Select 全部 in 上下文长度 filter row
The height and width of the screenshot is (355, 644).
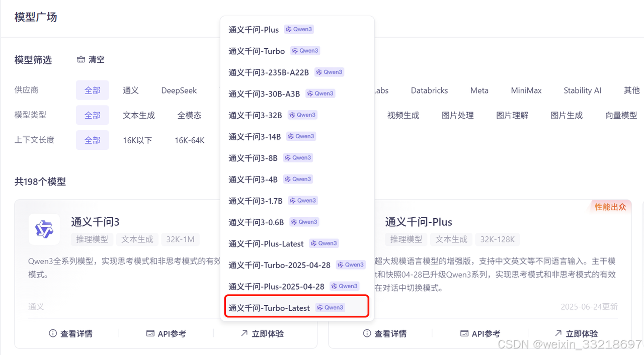(93, 140)
